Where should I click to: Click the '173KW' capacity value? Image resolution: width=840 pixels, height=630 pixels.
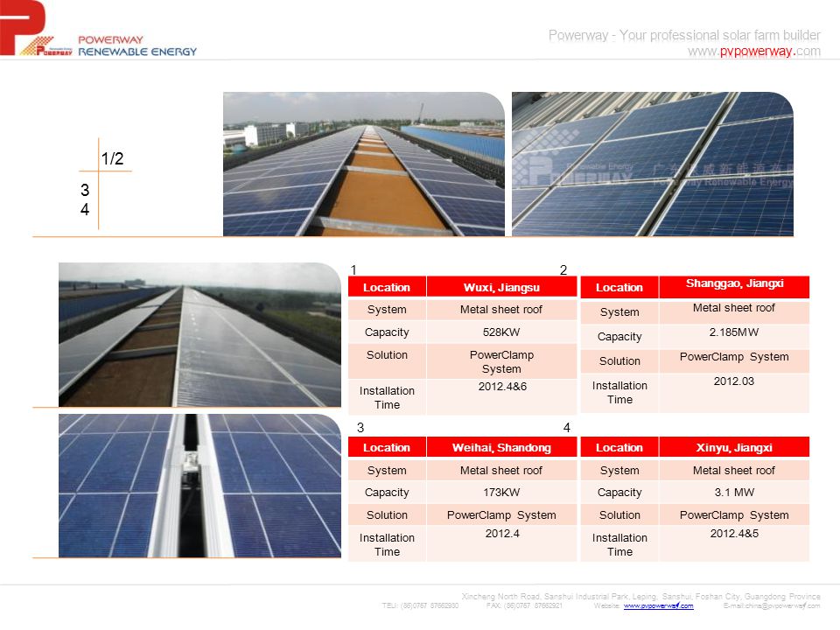pos(501,493)
